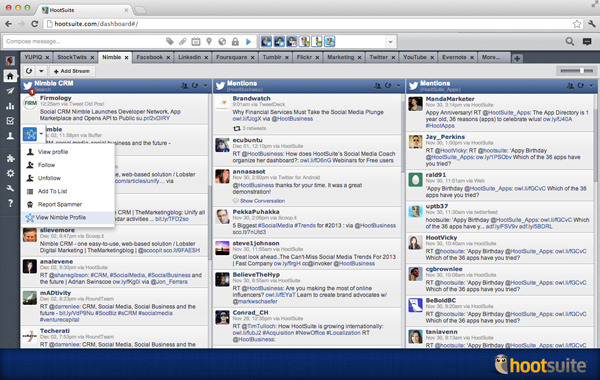Open refresh interval dropdown arrow
Screen dimensions: 600x380
[x=41, y=71]
